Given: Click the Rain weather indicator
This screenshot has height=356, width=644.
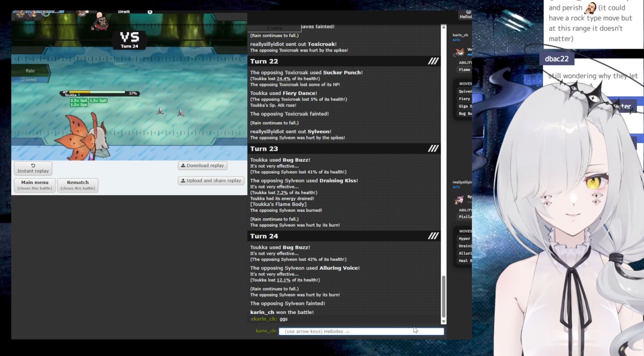Looking at the screenshot, I should coord(30,71).
